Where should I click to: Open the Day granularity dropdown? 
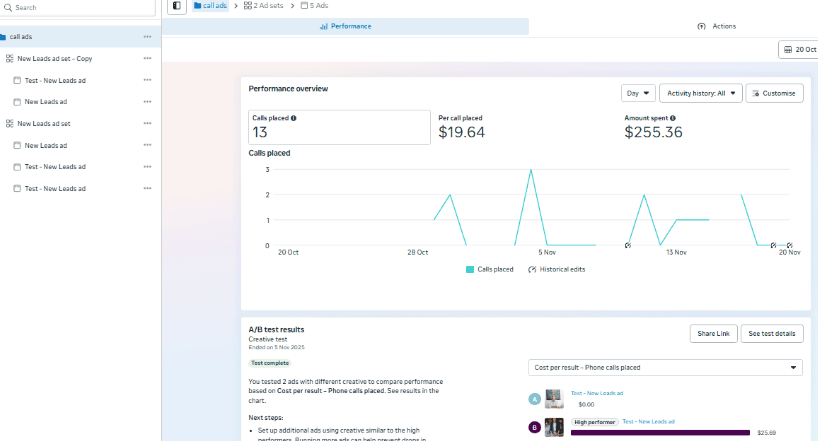pos(638,93)
